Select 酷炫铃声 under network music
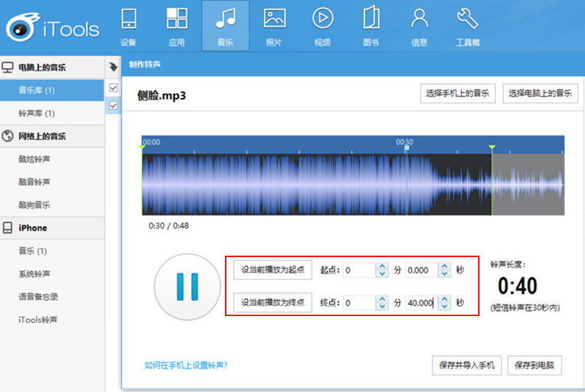The image size is (585, 392). pos(35,159)
